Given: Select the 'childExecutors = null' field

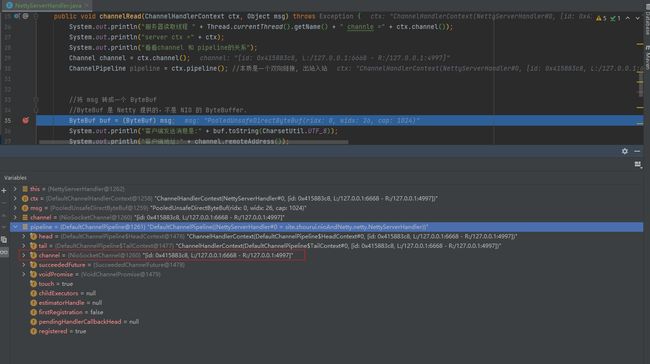Looking at the screenshot, I should pos(327,294).
